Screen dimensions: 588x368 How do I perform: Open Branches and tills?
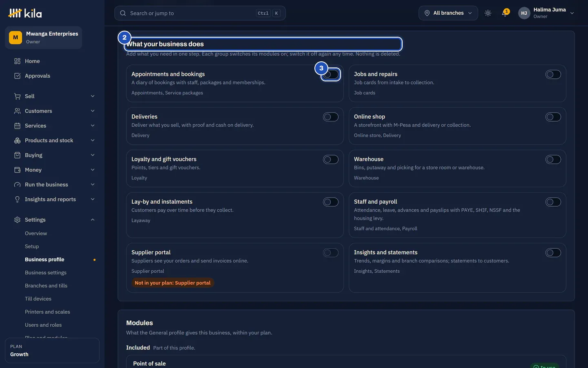pyautogui.click(x=46, y=286)
